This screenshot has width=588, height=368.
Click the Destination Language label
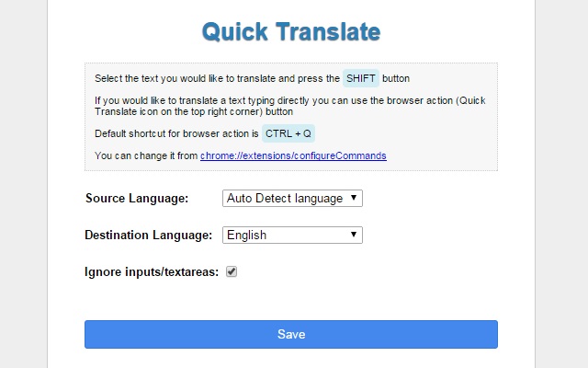(x=148, y=235)
